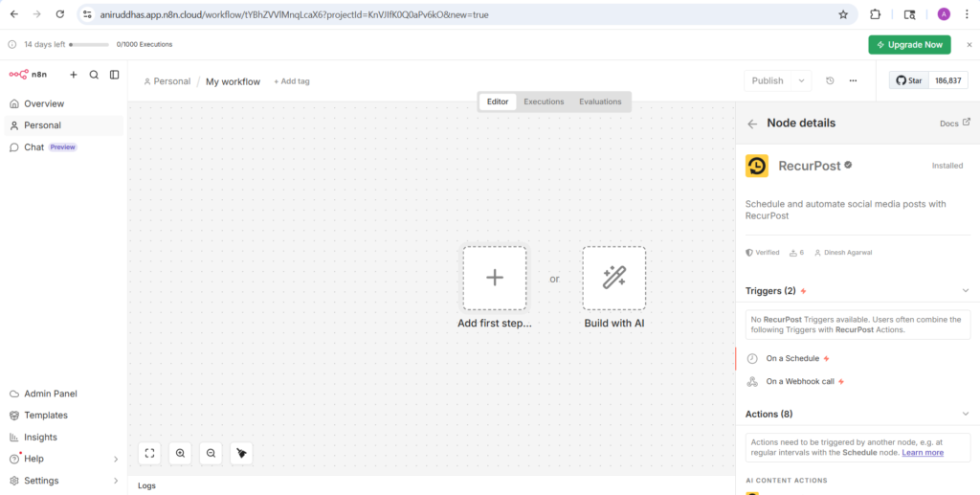Open the Personal project
The image size is (980, 495).
click(x=63, y=125)
